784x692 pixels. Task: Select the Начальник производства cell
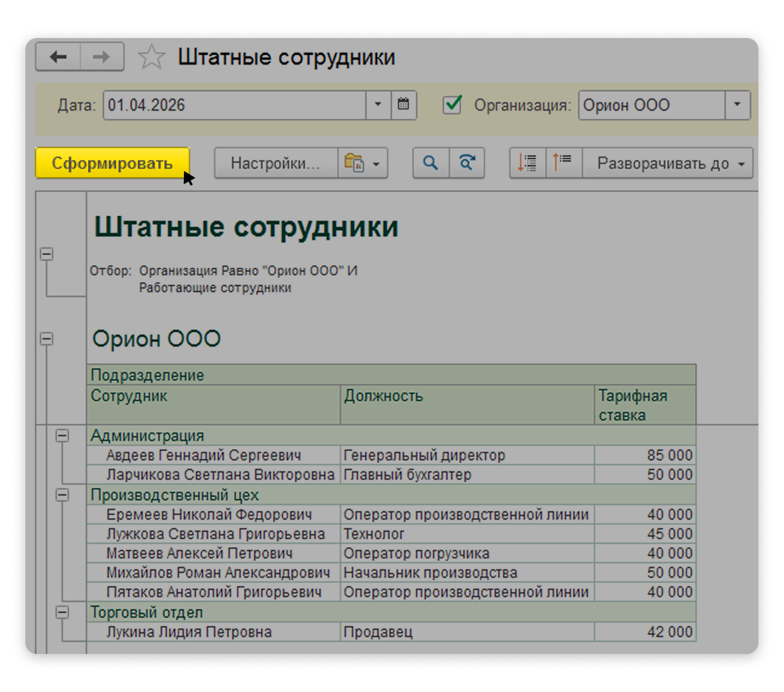[468, 573]
